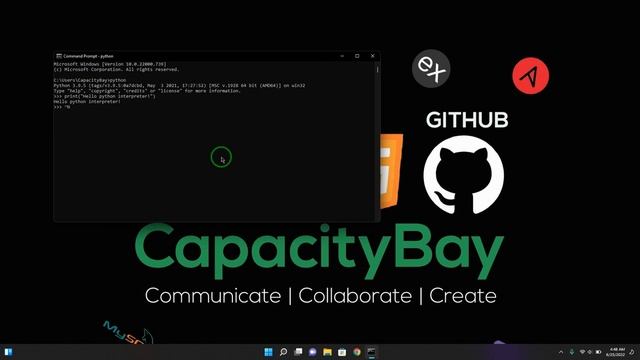Minimize the Command Prompt window
640x360 pixels.
342,56
